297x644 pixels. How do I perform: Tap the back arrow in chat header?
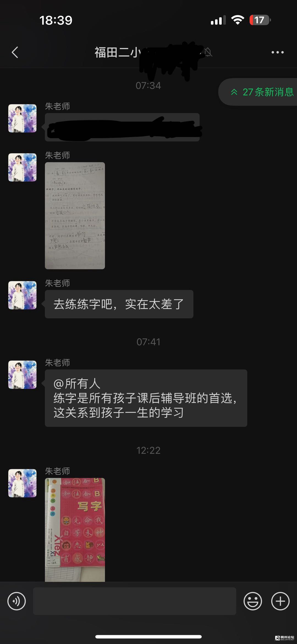pos(15,52)
